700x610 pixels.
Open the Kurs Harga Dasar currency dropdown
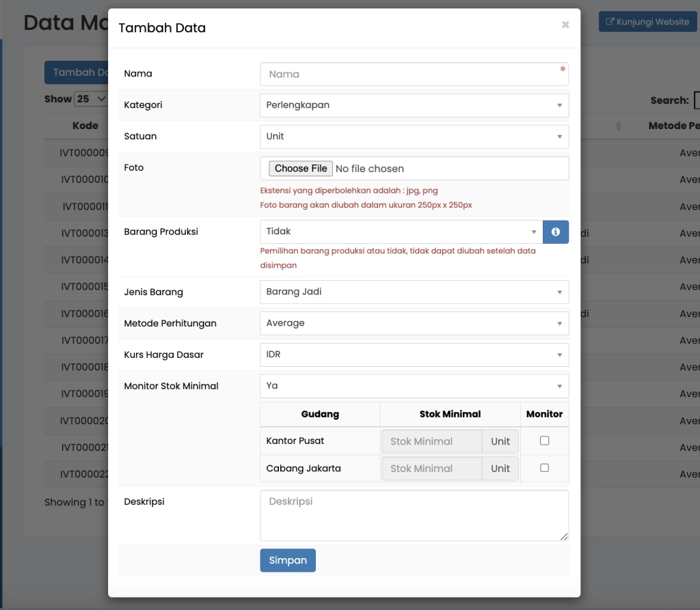[414, 355]
